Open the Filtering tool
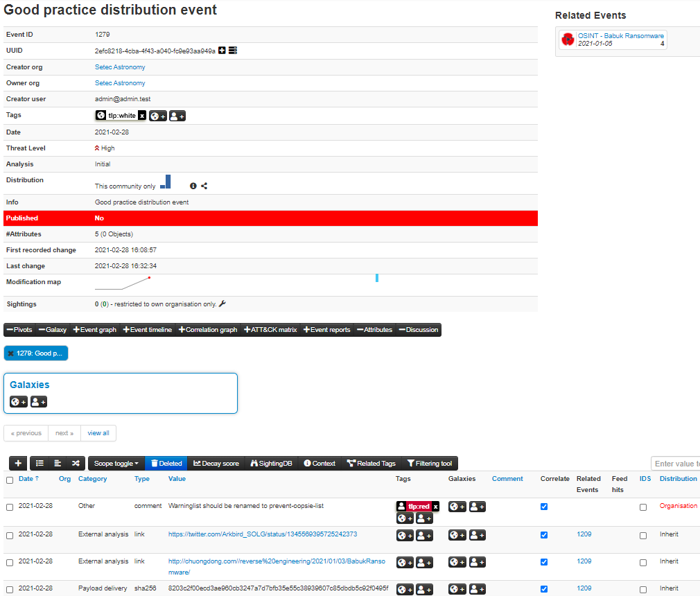 pyautogui.click(x=429, y=464)
